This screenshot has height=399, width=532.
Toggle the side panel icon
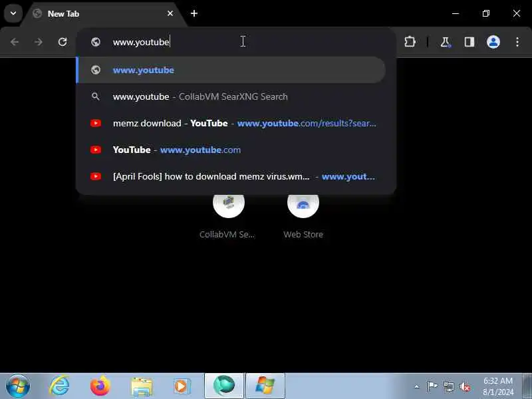point(469,42)
